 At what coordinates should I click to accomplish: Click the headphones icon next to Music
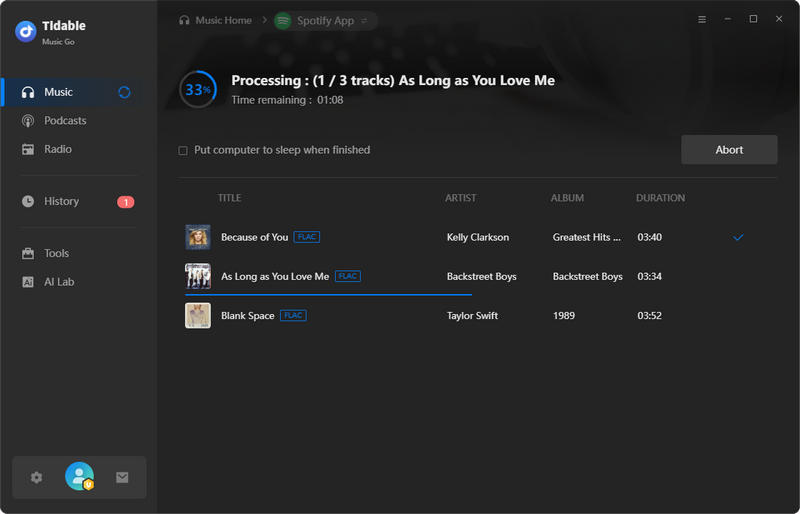coord(28,92)
